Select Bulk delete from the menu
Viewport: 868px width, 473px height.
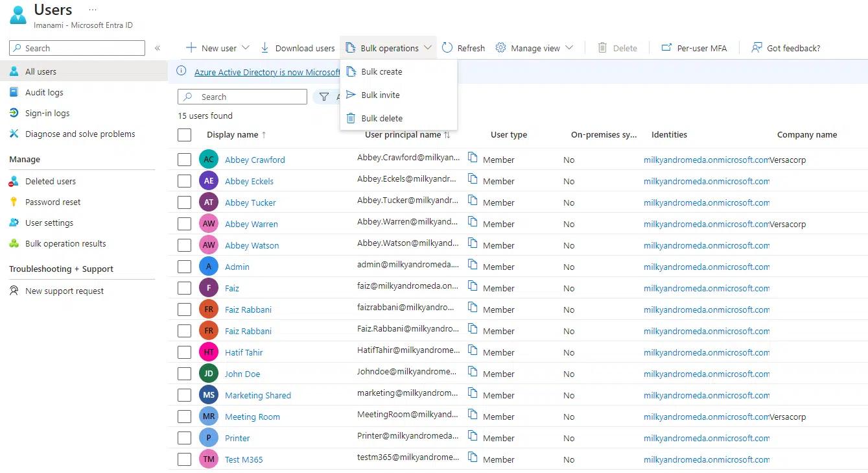click(x=382, y=118)
